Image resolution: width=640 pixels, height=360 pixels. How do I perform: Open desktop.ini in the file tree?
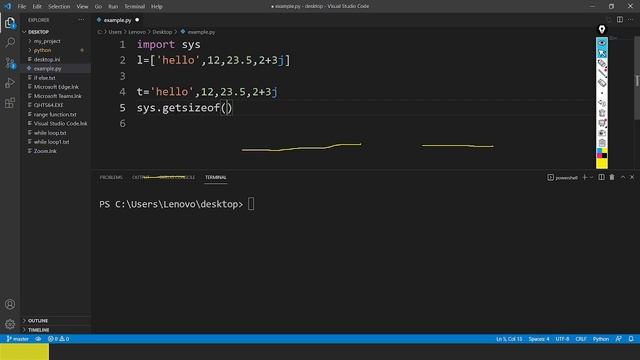47,60
